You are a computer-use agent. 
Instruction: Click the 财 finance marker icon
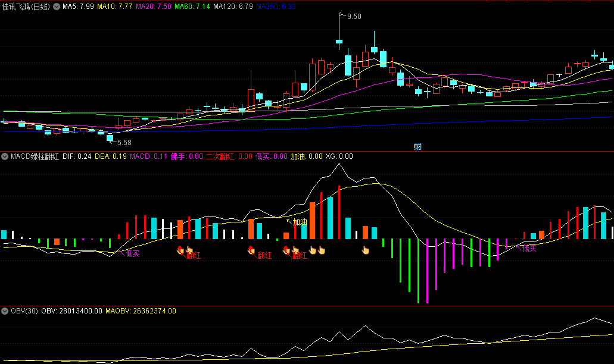[417, 147]
